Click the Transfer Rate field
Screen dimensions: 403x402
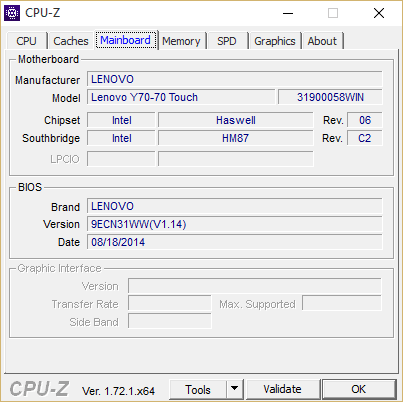pos(170,303)
